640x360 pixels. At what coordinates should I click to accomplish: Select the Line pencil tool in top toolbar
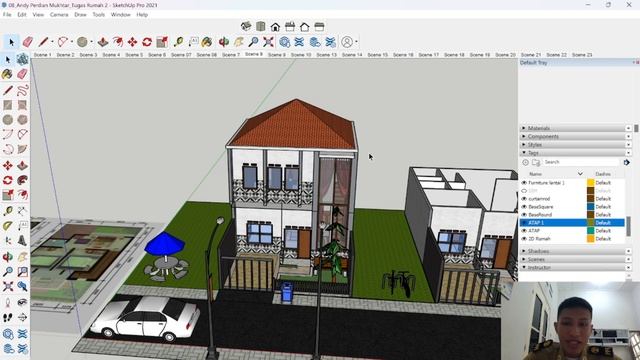[43, 42]
